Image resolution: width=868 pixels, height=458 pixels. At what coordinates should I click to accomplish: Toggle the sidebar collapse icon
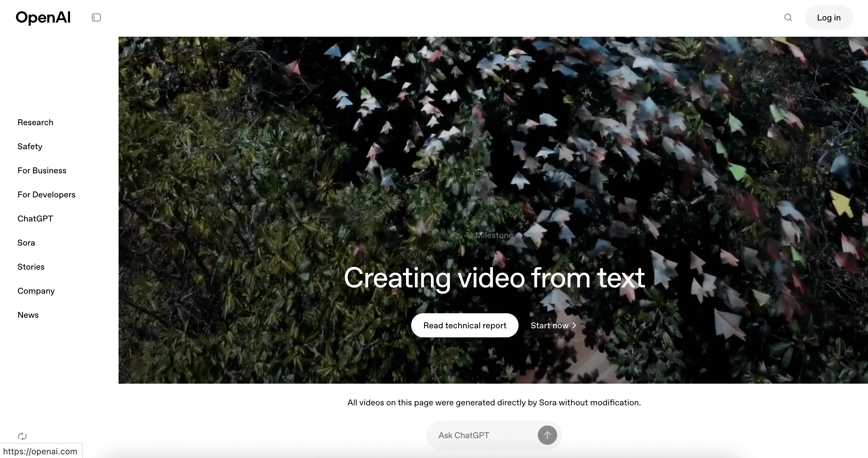(96, 17)
